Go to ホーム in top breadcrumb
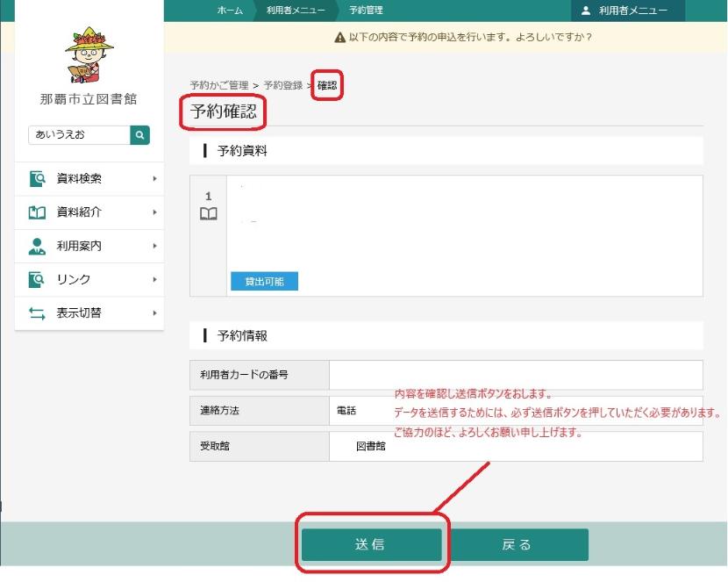 (230, 11)
